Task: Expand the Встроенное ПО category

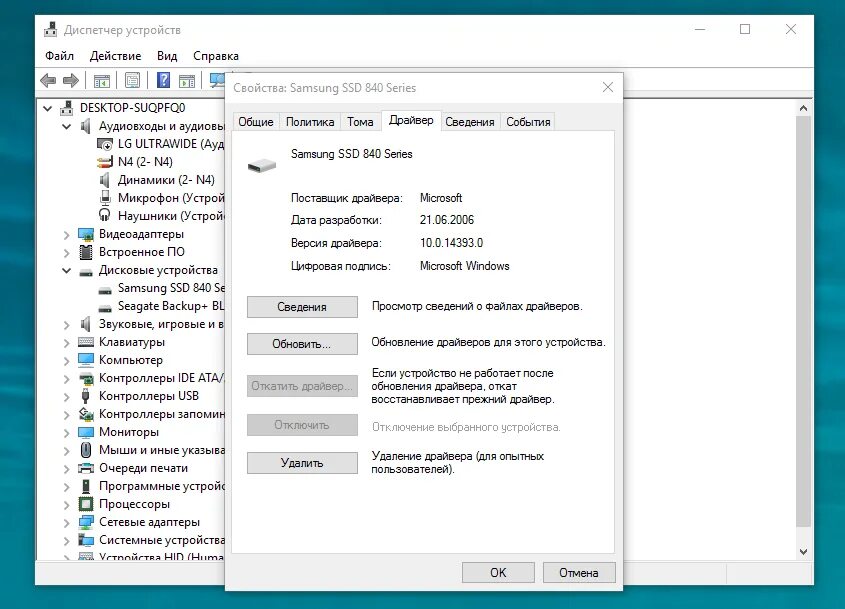Action: (66, 253)
